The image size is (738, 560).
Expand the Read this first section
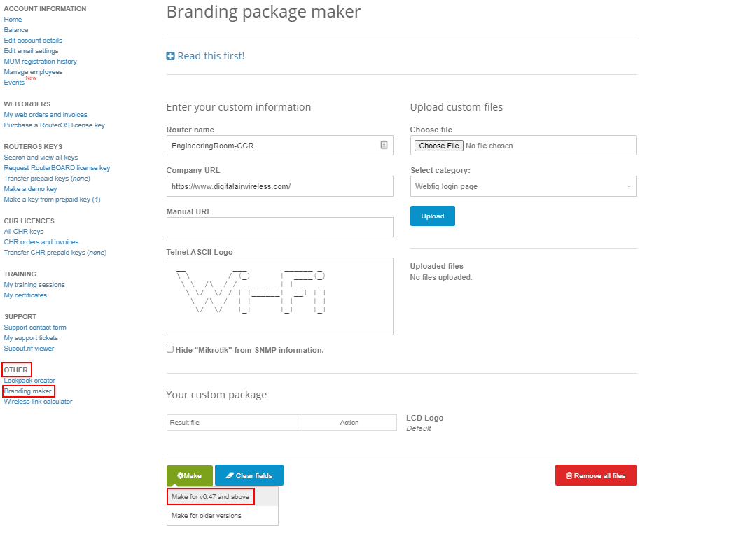(x=205, y=56)
